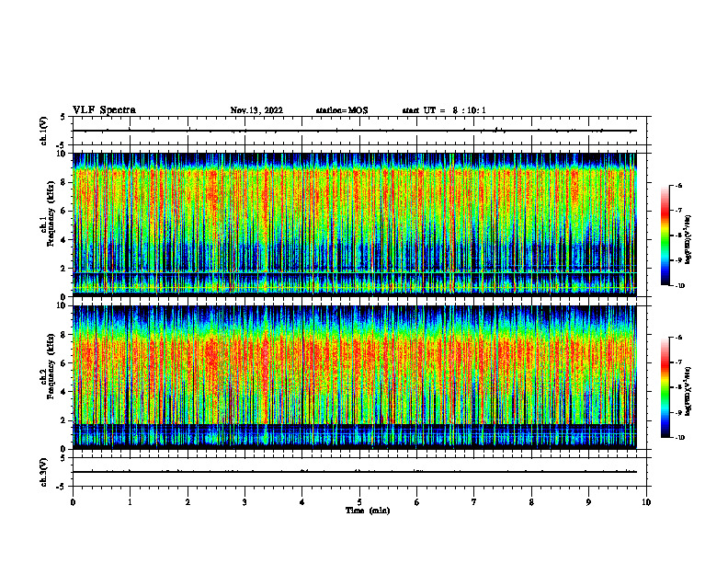Click tick label "10" on the Time axis
Image resolution: width=728 pixels, height=563 pixels.
pos(646,502)
